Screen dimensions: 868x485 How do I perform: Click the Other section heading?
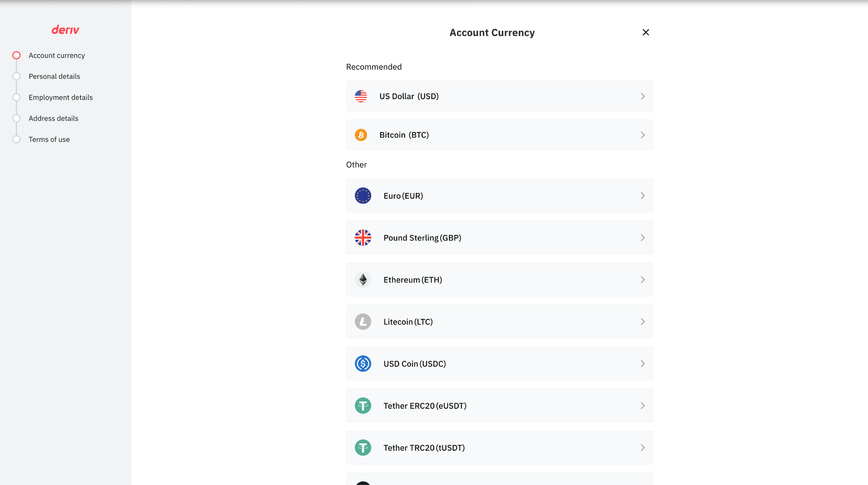pos(356,165)
